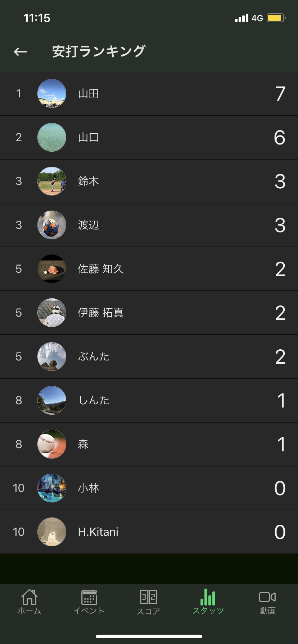Image resolution: width=298 pixels, height=644 pixels.
Task: Tap the back arrow icon
Action: point(20,52)
